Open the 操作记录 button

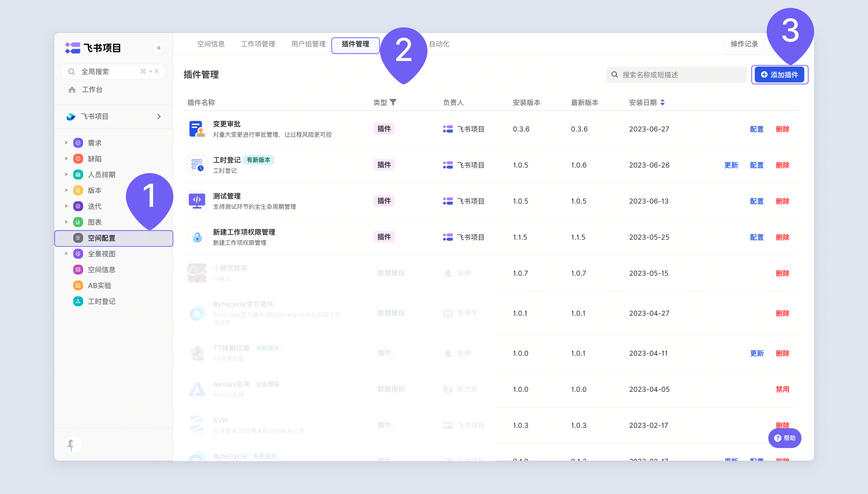coord(744,44)
